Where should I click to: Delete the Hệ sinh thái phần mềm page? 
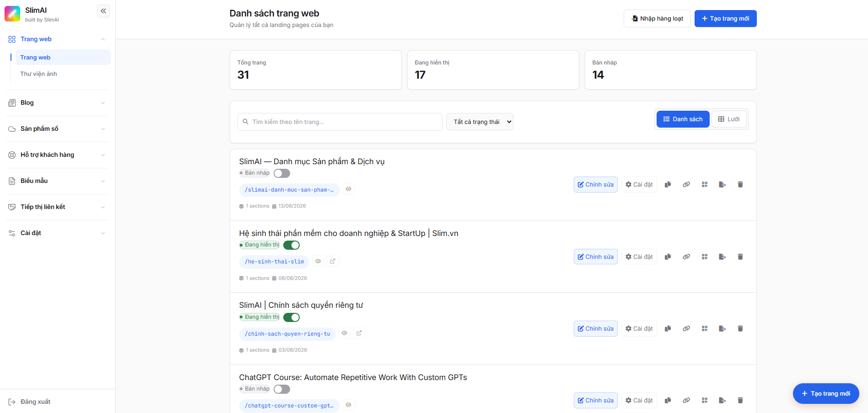coord(740,257)
